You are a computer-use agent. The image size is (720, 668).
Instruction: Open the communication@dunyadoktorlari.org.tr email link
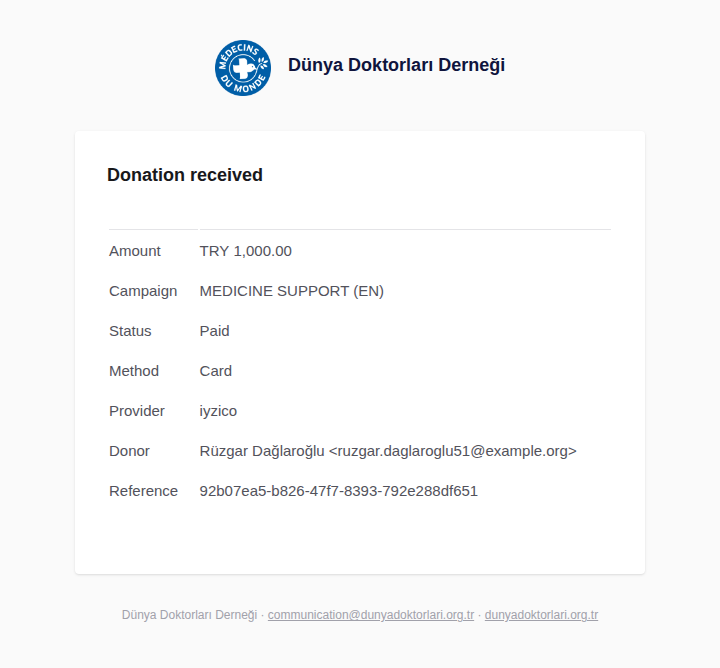371,615
